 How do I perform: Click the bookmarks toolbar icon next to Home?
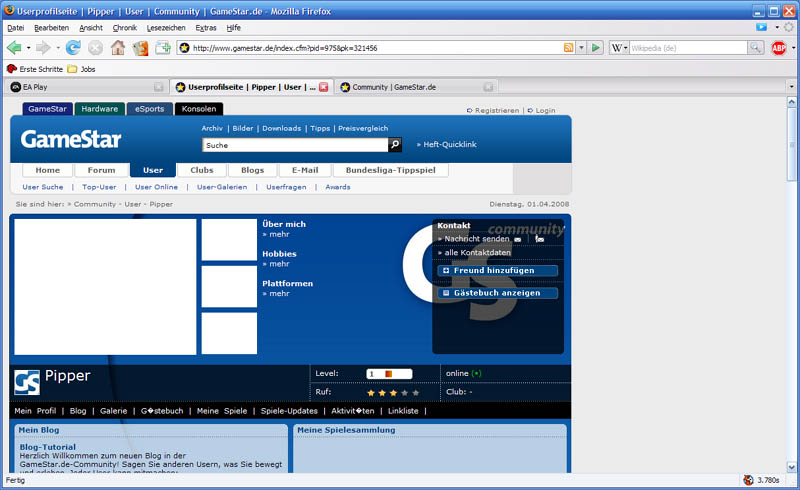tap(140, 48)
